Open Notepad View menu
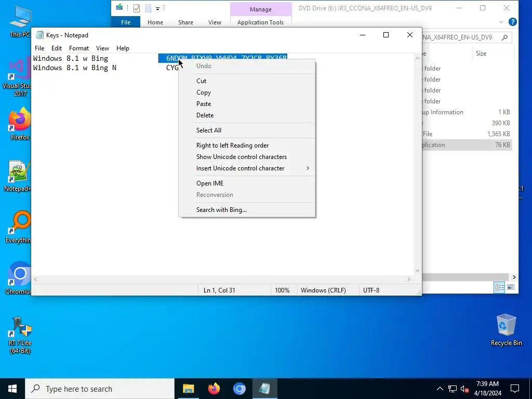532x399 pixels. [x=102, y=48]
